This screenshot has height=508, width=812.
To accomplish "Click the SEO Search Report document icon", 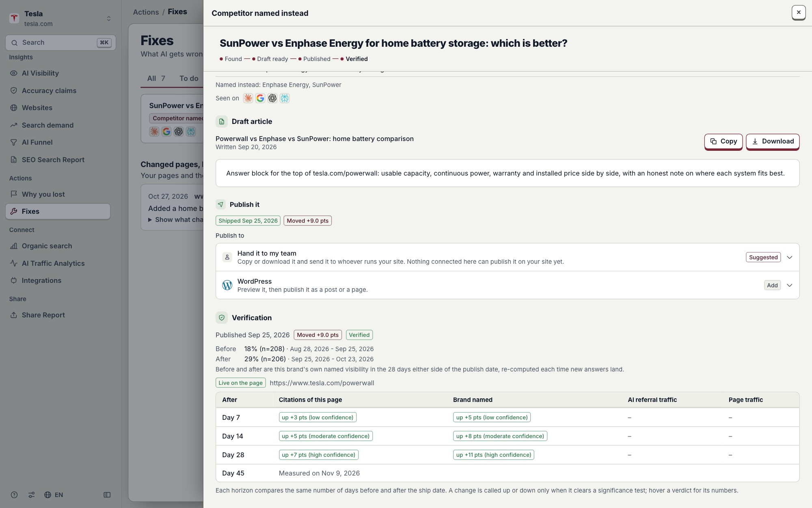I will [14, 160].
